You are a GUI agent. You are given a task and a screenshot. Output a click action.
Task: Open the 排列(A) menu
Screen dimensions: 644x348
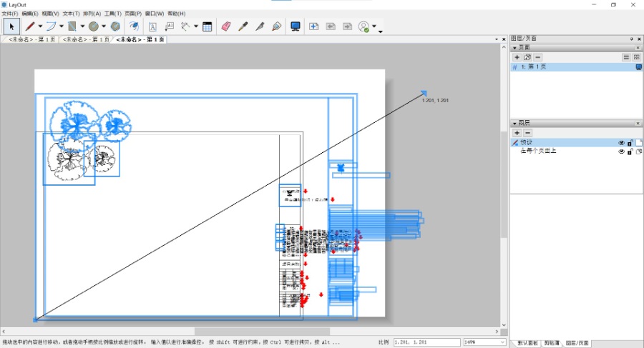92,14
